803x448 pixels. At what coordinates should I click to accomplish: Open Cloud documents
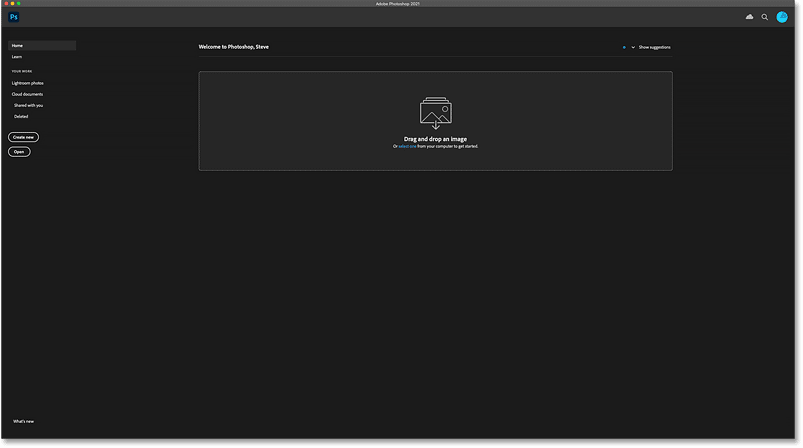pyautogui.click(x=27, y=94)
